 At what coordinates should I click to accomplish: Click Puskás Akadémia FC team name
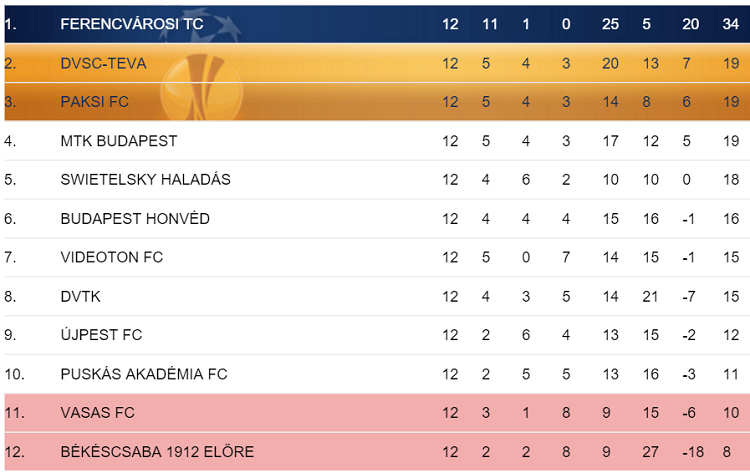coord(143,374)
